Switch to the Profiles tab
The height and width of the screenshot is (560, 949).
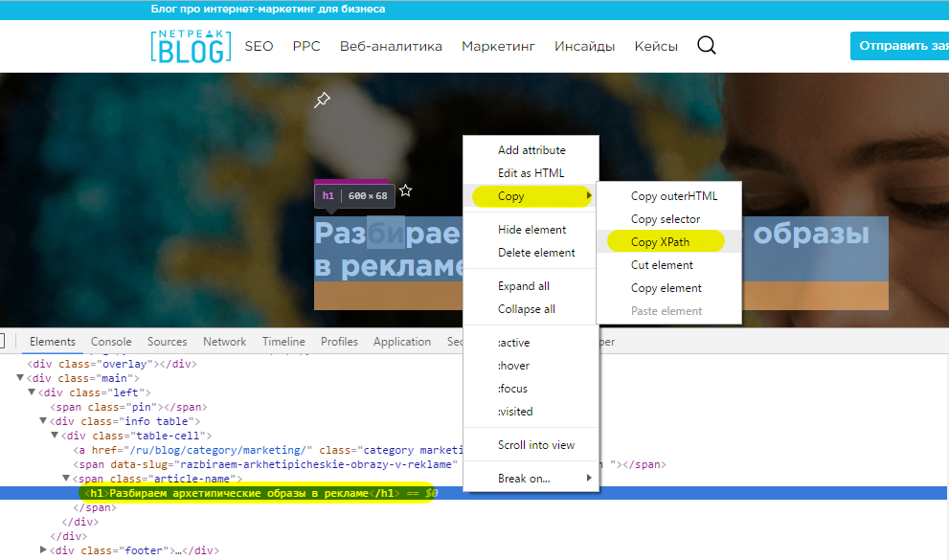(339, 342)
